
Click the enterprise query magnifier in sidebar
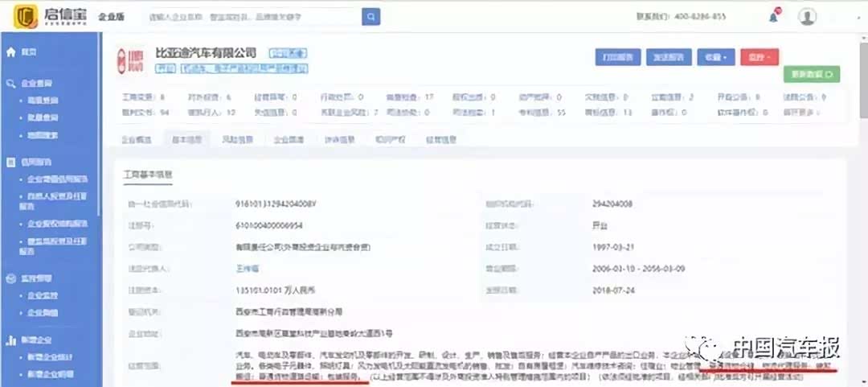click(11, 83)
